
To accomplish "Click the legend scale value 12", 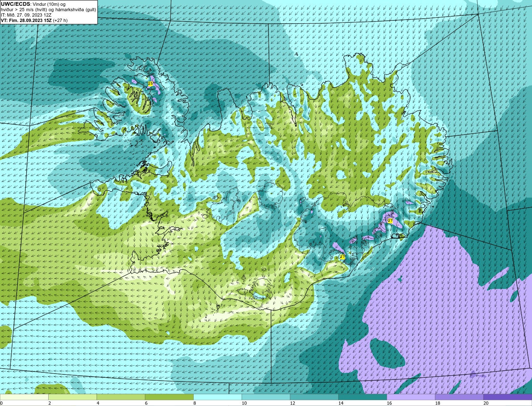I will [x=292, y=403].
